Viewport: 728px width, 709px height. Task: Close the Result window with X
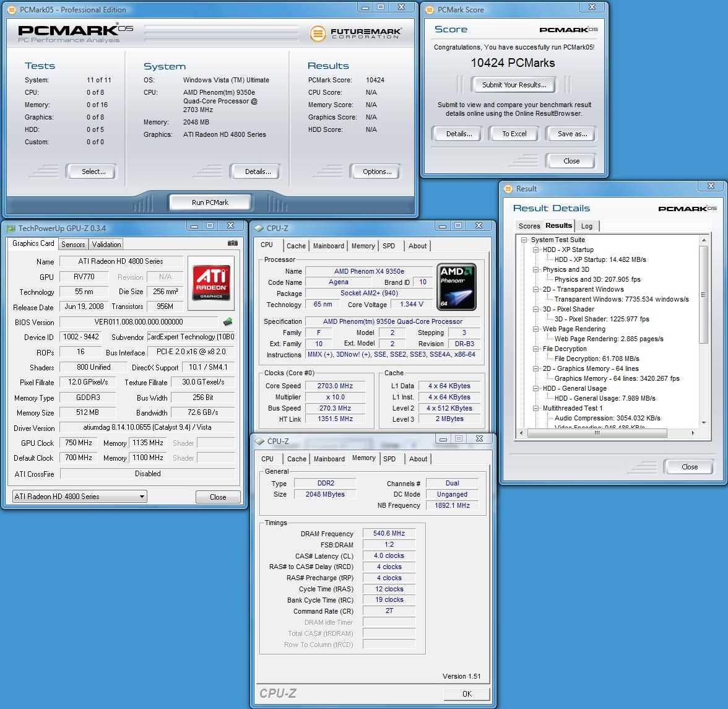pos(711,186)
